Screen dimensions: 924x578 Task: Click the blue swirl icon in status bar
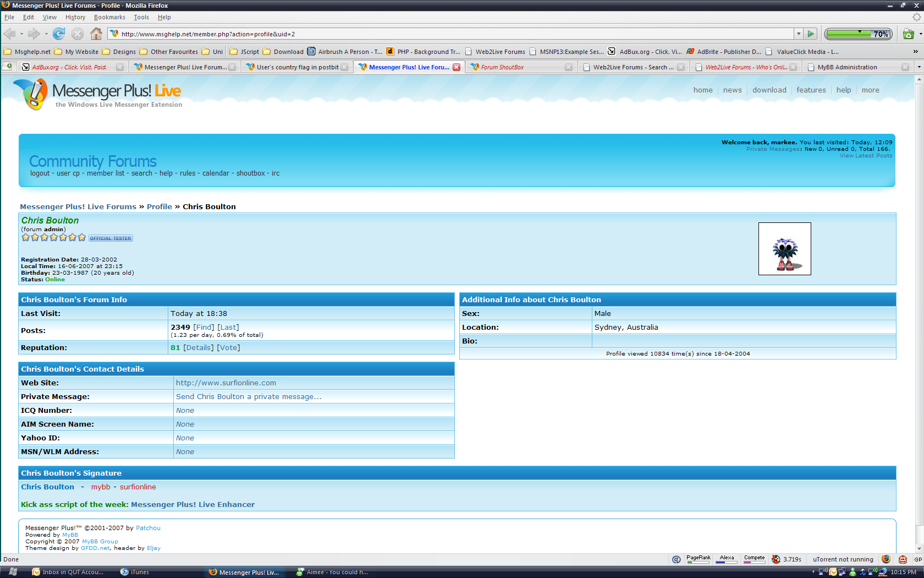click(x=676, y=559)
